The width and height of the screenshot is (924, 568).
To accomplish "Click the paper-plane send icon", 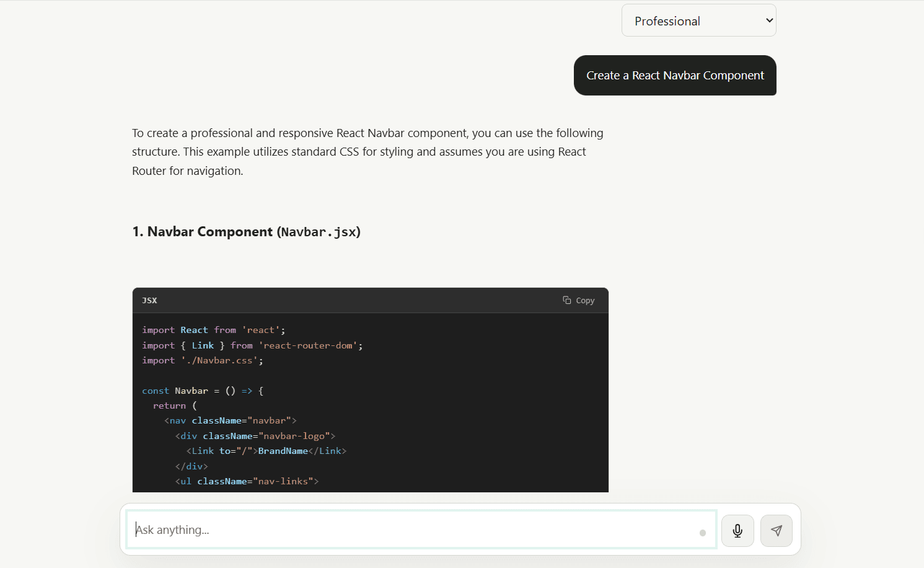I will click(x=777, y=531).
